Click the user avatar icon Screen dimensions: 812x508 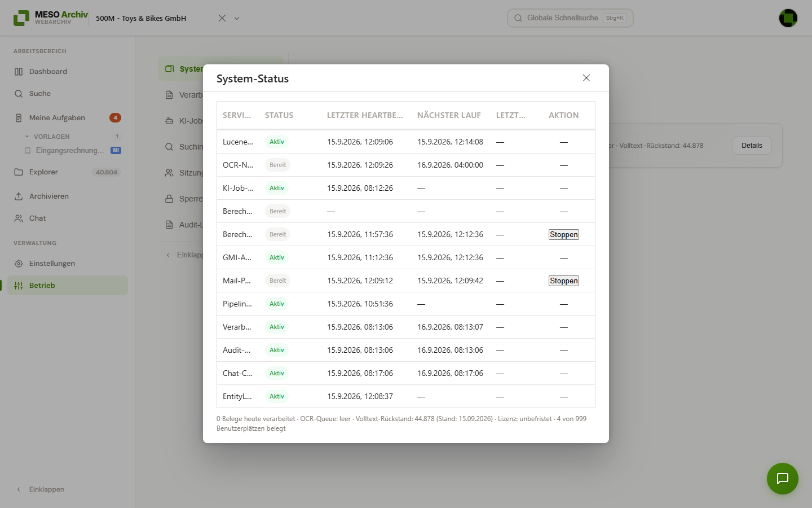788,18
